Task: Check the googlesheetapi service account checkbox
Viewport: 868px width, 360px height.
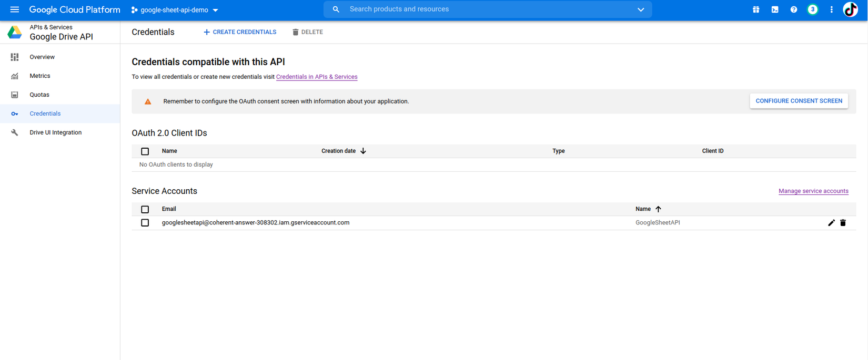Action: tap(145, 223)
